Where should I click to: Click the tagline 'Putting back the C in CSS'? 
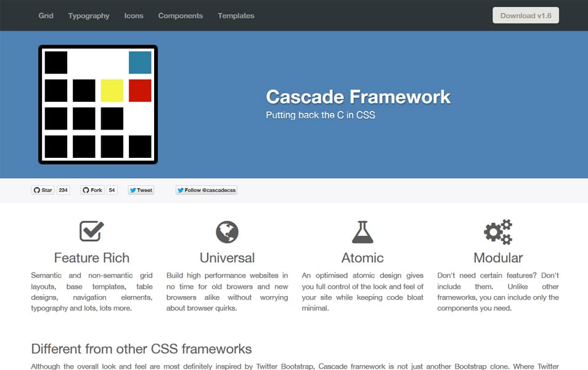[x=321, y=115]
